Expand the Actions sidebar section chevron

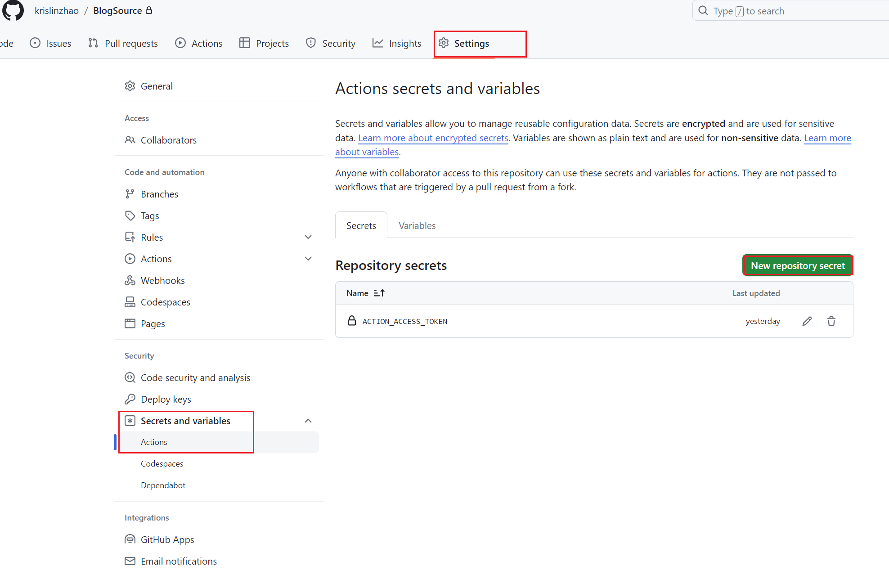tap(308, 259)
